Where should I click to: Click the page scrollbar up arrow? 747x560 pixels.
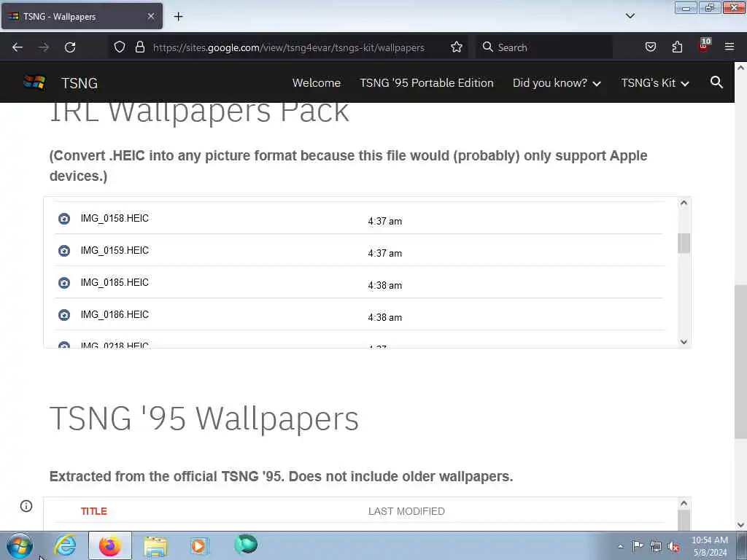741,68
